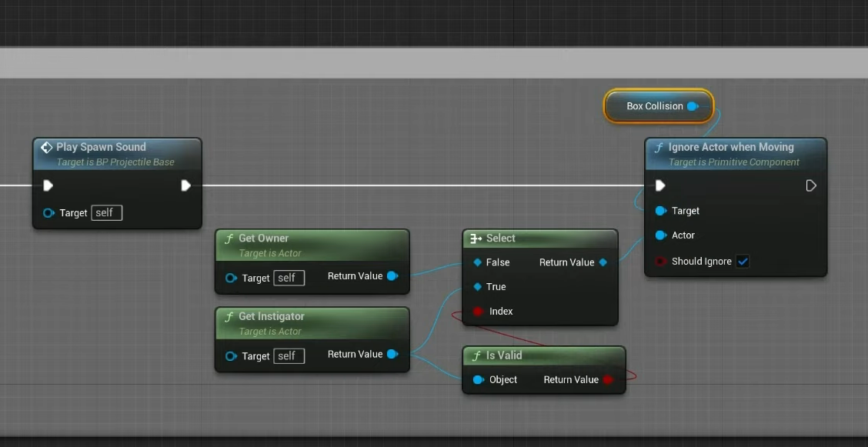Click the Select node Index pin
The width and height of the screenshot is (868, 447).
click(x=478, y=312)
